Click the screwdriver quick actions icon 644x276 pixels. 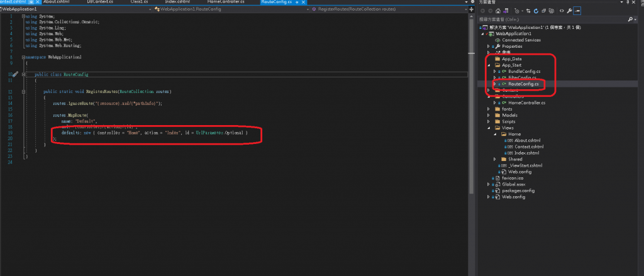click(15, 74)
